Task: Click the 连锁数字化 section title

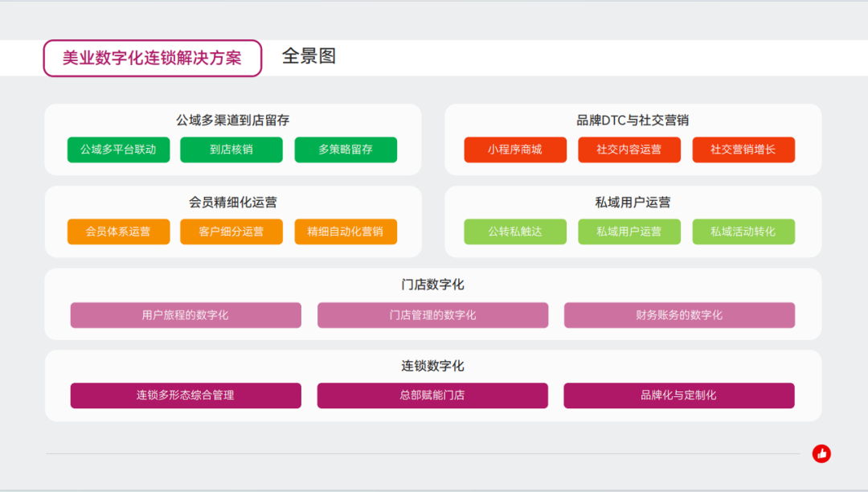Action: 433,366
